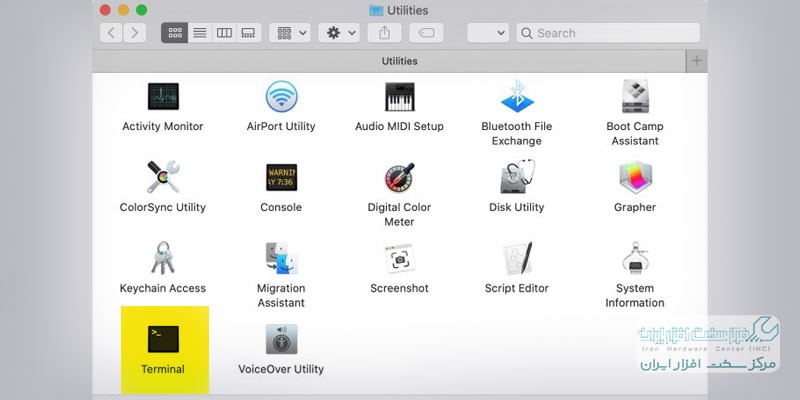Switch to list view
Screen dimensions: 800x400
point(200,33)
